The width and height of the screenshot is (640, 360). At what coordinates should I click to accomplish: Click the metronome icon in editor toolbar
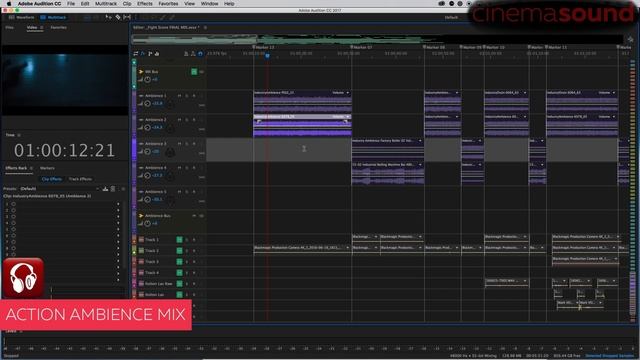(186, 54)
